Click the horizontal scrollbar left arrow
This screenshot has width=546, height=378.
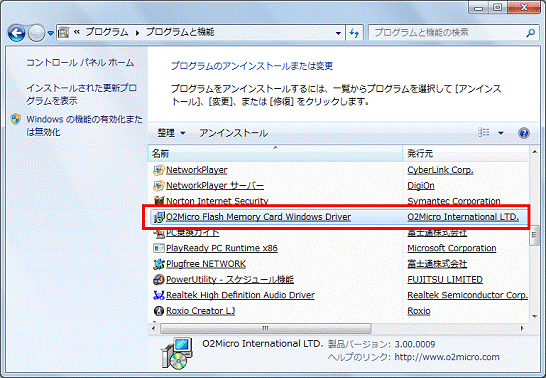(154, 328)
